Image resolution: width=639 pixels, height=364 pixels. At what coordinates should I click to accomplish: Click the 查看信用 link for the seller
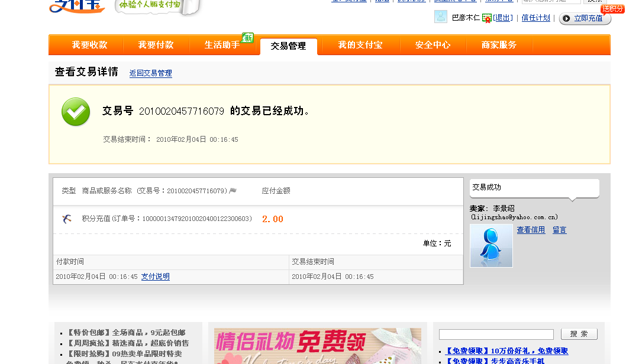[x=531, y=230]
